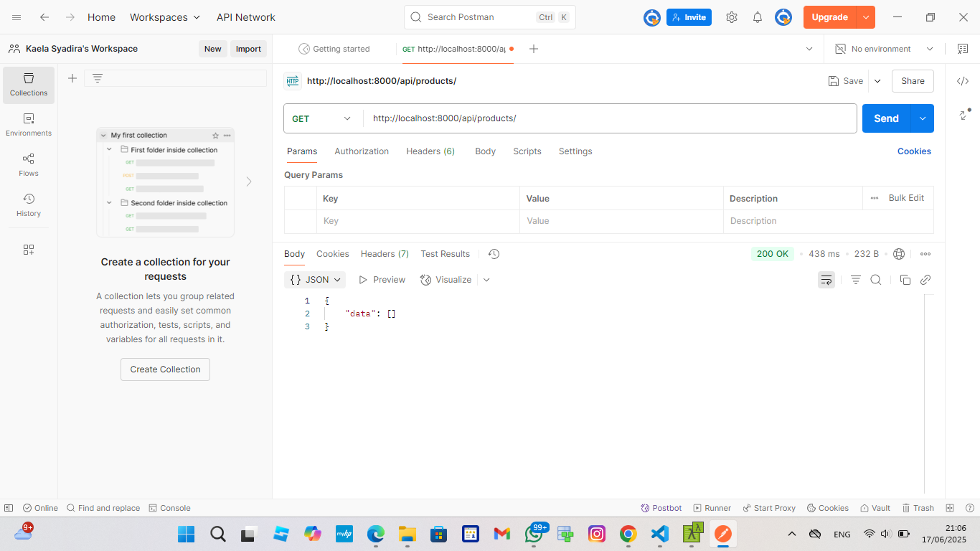Click the settings gear icon

731,17
